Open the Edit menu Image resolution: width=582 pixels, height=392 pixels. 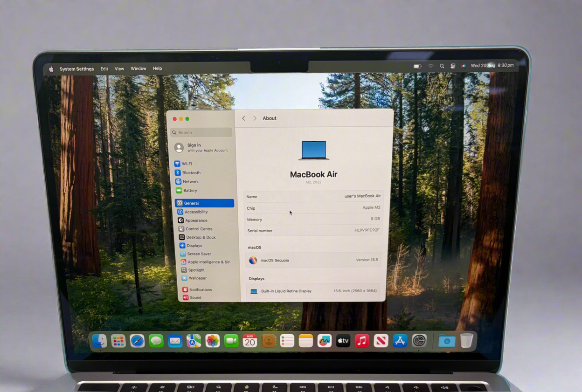tap(104, 69)
